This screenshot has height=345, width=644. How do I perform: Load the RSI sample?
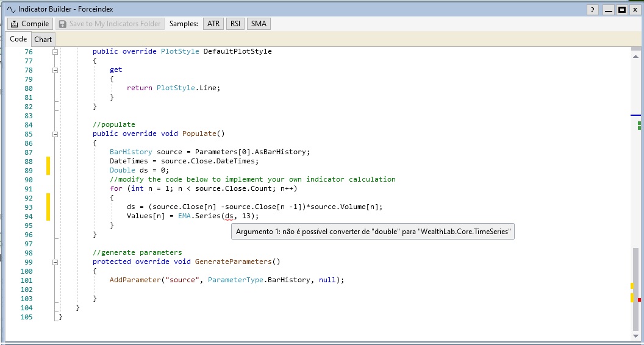point(235,24)
